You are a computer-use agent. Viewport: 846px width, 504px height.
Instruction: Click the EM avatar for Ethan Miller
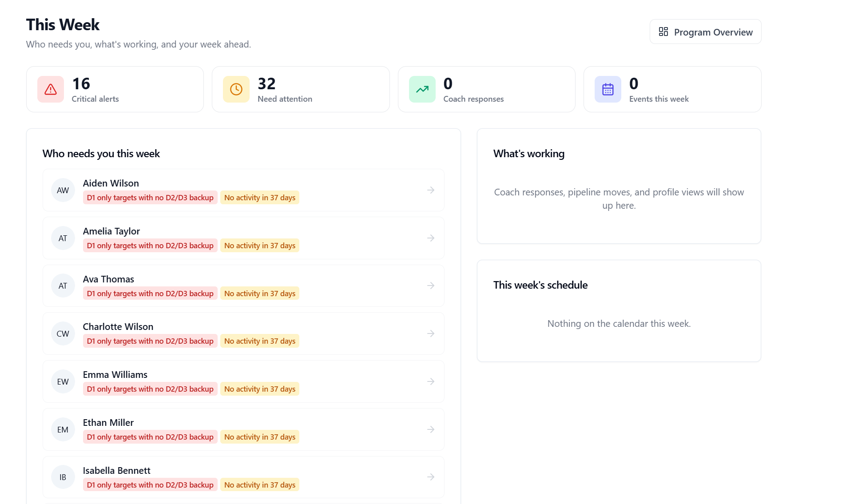click(x=63, y=429)
